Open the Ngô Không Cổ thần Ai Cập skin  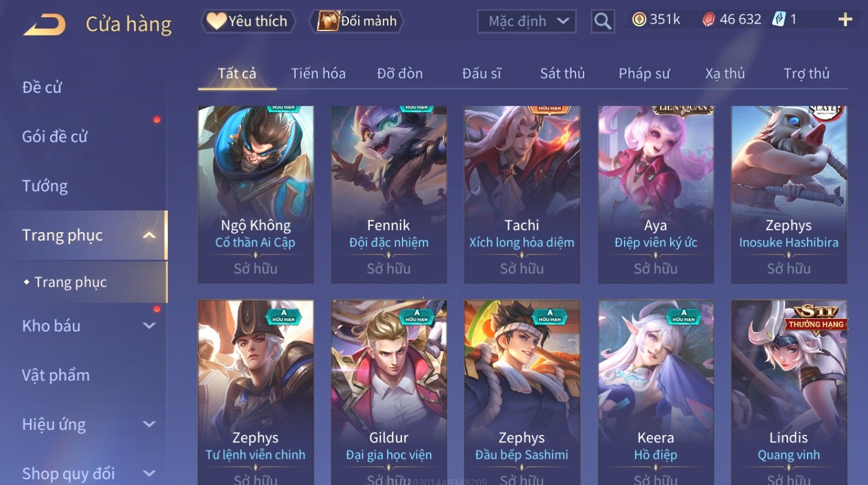(x=255, y=194)
